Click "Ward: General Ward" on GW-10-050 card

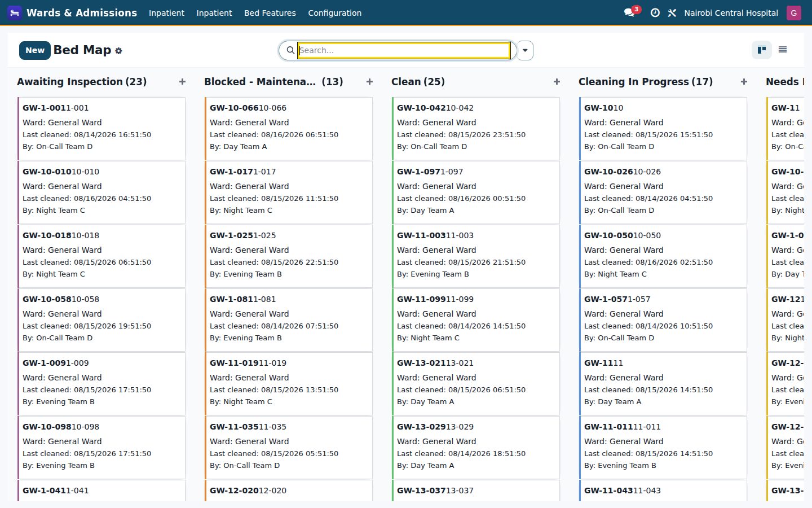coord(624,250)
